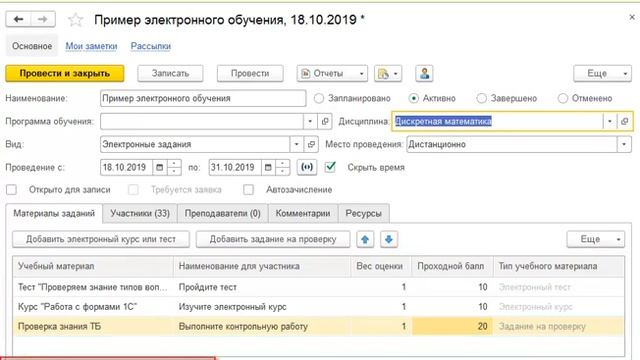Screen dimensions: 640x360
Task: Click the empty Программа обучения field
Action: click(x=202, y=121)
